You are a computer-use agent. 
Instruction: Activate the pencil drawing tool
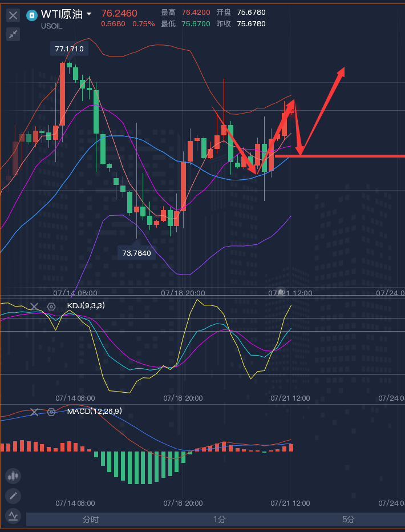pos(13,496)
